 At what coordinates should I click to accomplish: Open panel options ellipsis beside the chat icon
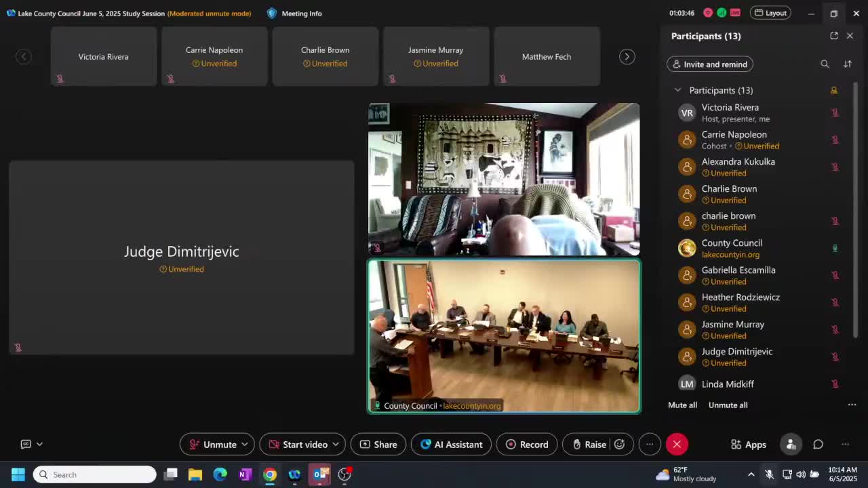(846, 445)
